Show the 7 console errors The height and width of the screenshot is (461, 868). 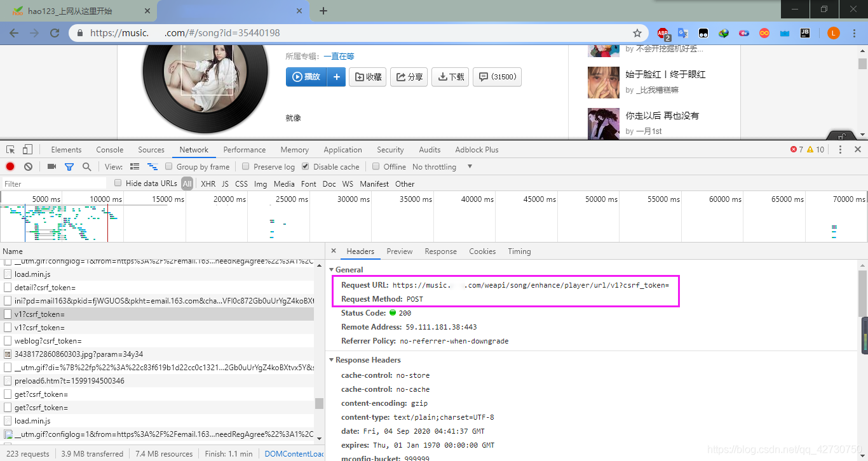tap(797, 150)
